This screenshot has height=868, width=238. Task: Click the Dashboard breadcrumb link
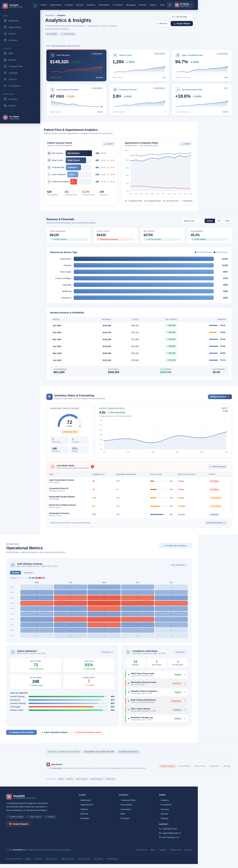click(x=50, y=15)
